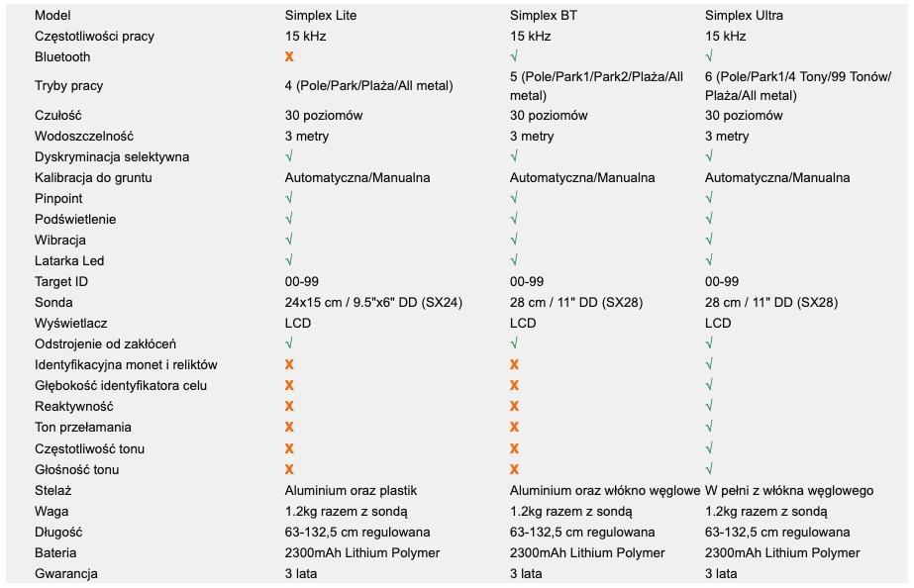Click the Reaktywność X for Simplex BT
This screenshot has width=914, height=588.
point(514,406)
